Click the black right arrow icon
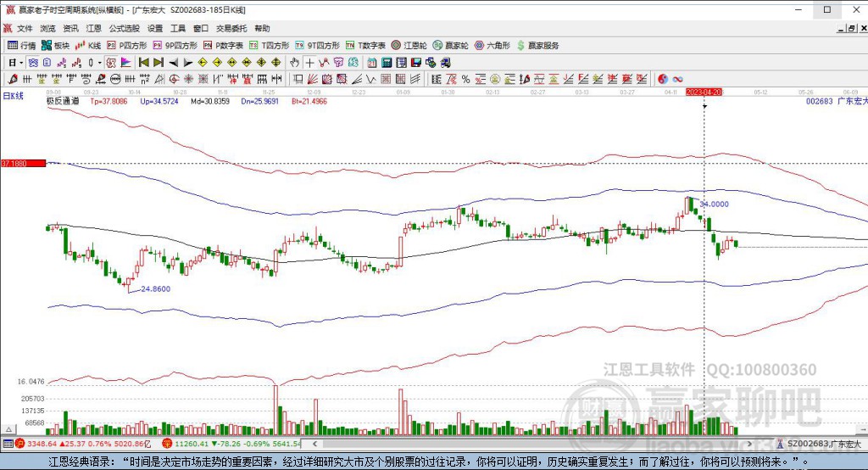Image resolution: width=868 pixels, height=470 pixels. coord(188,63)
